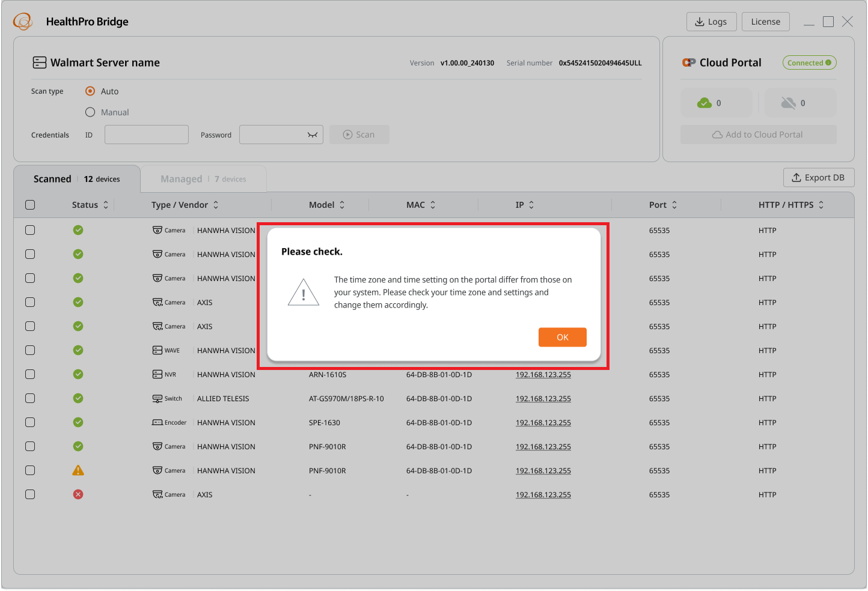The height and width of the screenshot is (591, 868).
Task: Click model text ARN-1610S
Action: click(328, 374)
